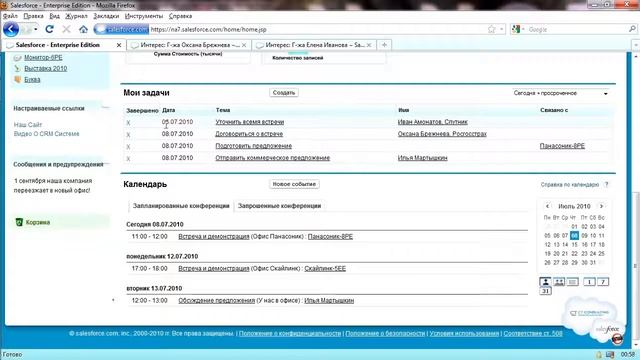Close the 'Salesforce - Enterprise Edition' tab

tap(119, 45)
